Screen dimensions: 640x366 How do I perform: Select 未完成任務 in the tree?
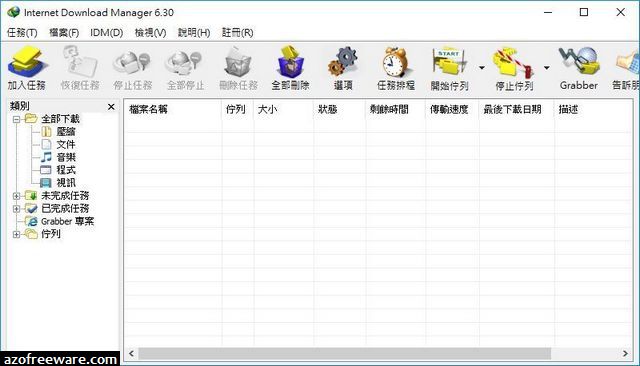(x=65, y=195)
